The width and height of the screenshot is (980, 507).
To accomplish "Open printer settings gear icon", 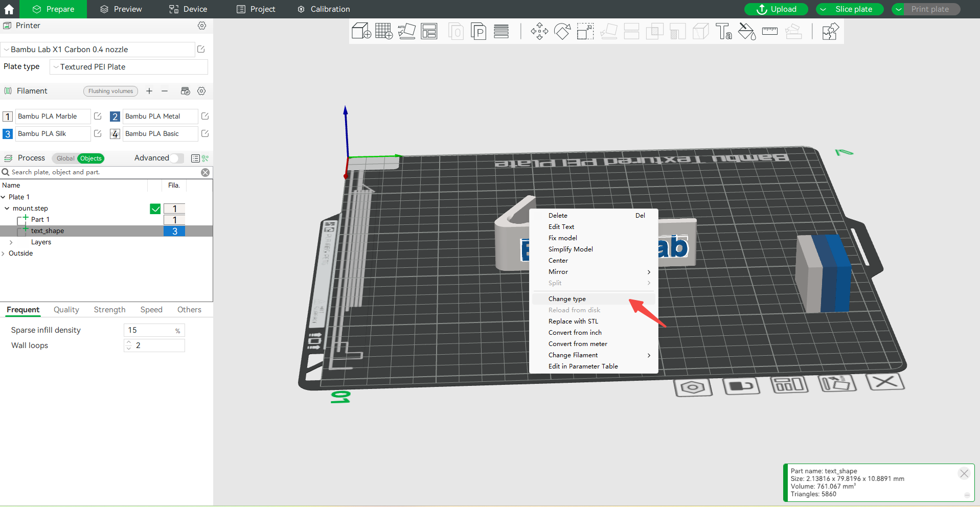I will [x=202, y=26].
